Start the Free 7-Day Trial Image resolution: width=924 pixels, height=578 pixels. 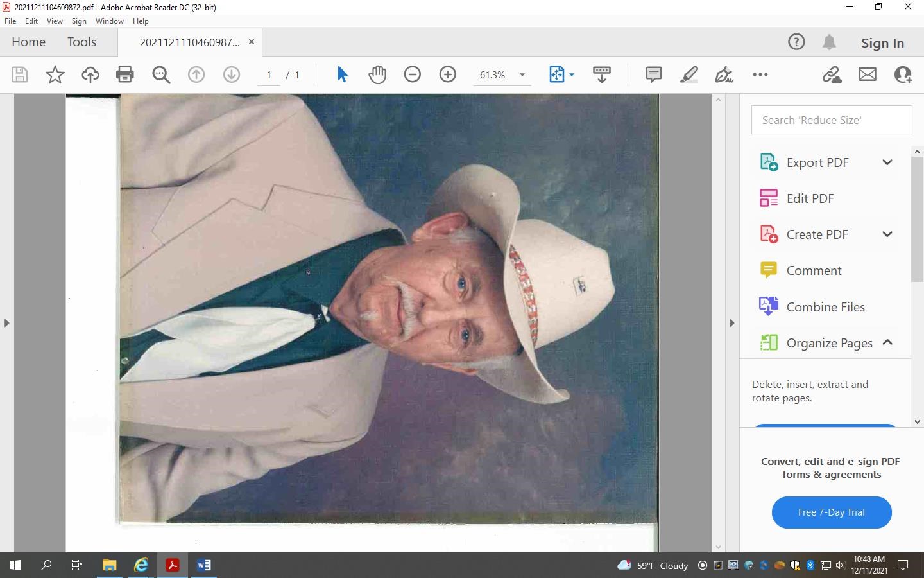click(x=832, y=512)
